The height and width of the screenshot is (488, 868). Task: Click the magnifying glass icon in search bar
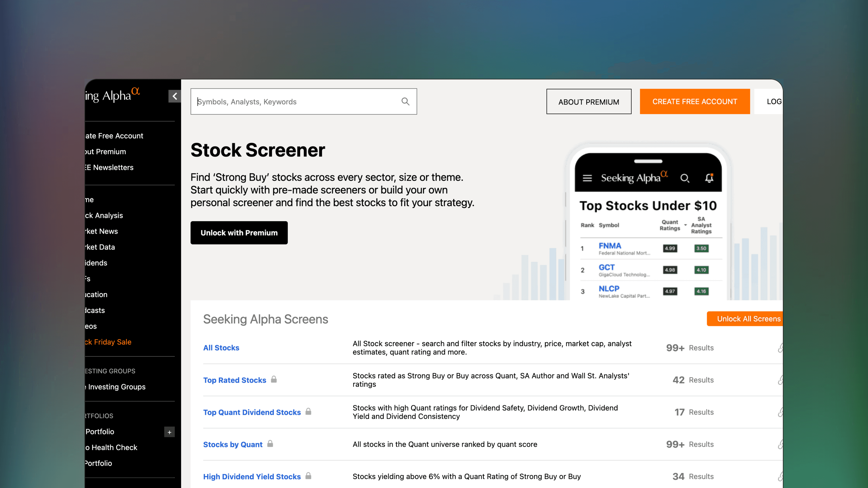click(x=405, y=101)
